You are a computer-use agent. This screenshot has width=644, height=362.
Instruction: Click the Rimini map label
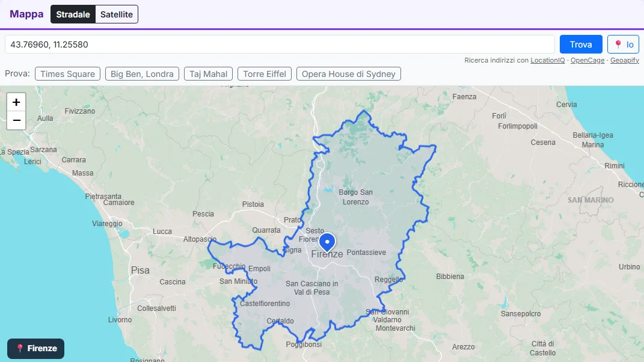pyautogui.click(x=615, y=165)
